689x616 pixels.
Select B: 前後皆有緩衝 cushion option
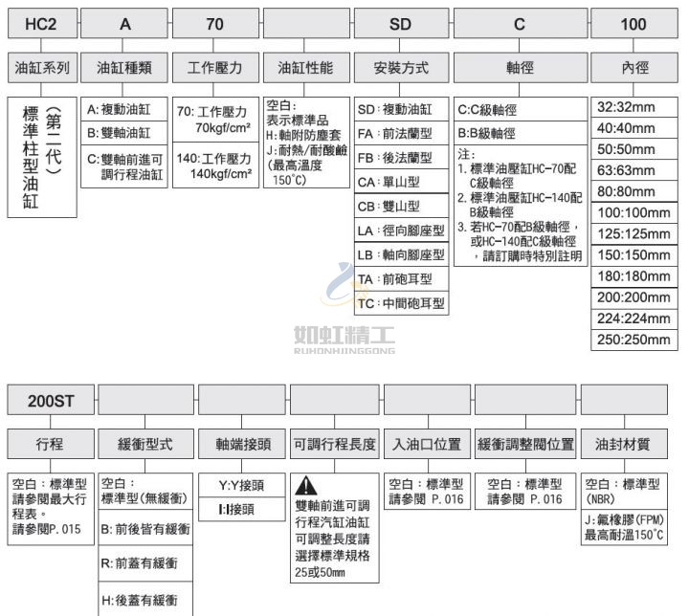[143, 527]
